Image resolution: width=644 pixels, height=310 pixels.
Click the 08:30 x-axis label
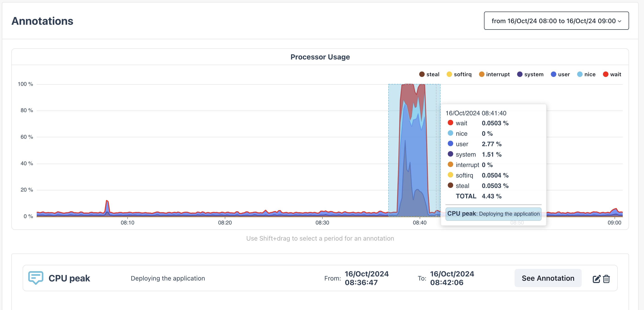pos(322,223)
